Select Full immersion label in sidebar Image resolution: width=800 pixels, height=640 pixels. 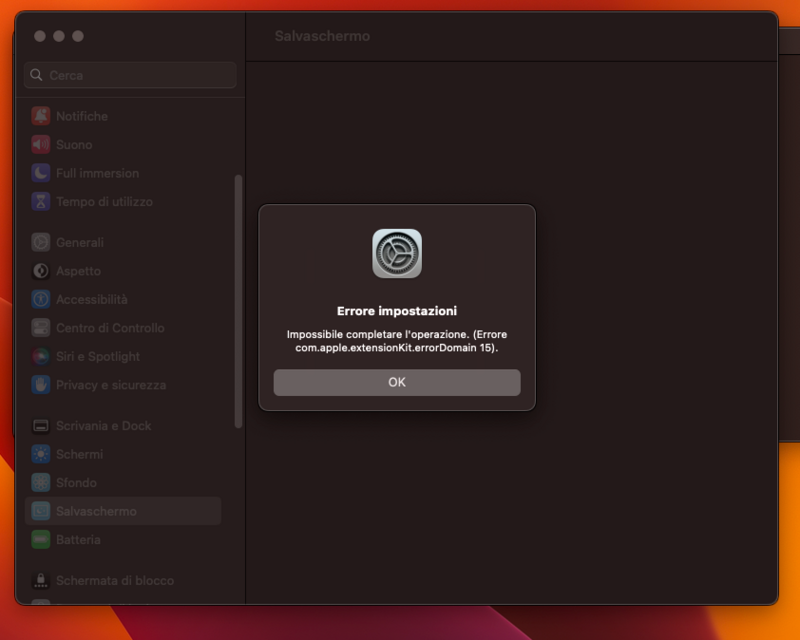point(97,174)
